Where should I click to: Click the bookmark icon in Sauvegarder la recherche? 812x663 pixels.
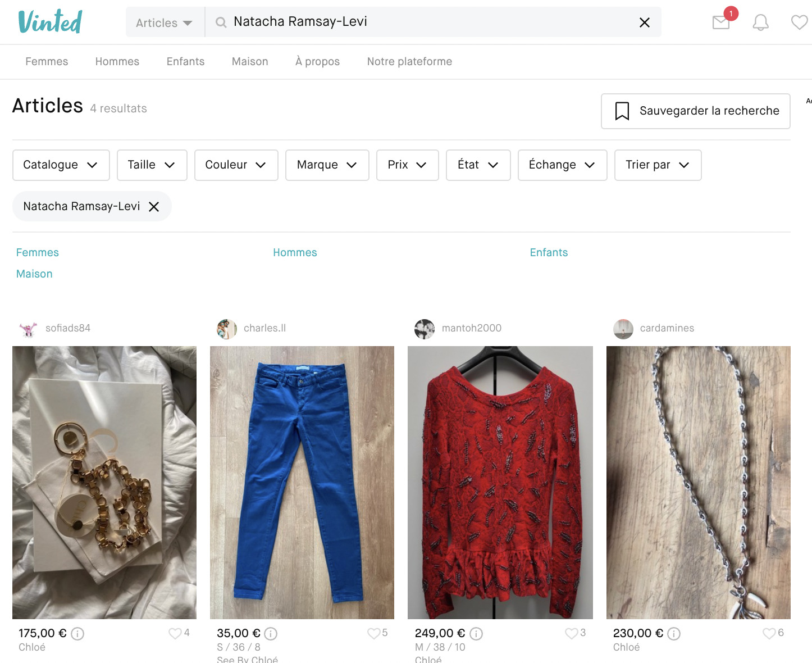[x=622, y=111]
